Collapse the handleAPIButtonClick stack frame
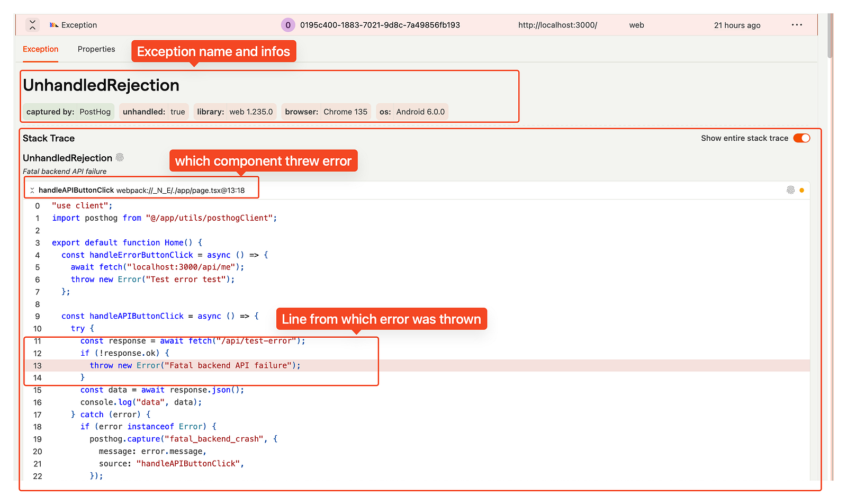This screenshot has height=504, width=847. (x=32, y=190)
